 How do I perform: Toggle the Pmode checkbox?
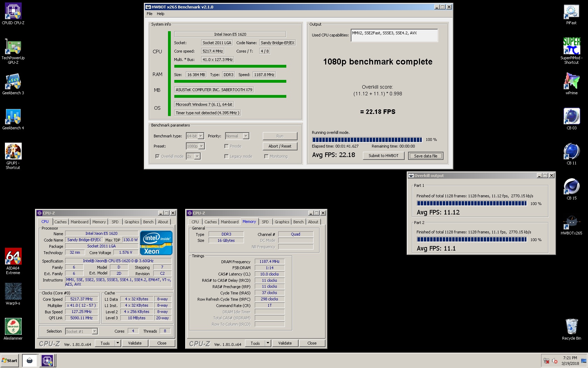pyautogui.click(x=226, y=146)
